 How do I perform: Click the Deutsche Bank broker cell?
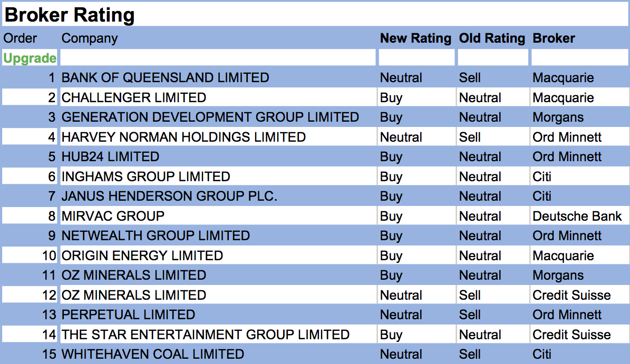pyautogui.click(x=577, y=216)
